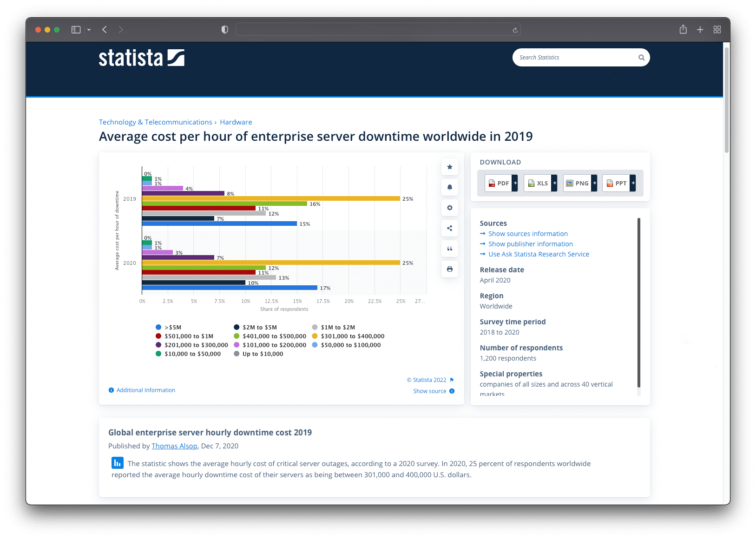Image resolution: width=756 pixels, height=539 pixels.
Task: Click the Safari share icon
Action: click(x=683, y=30)
